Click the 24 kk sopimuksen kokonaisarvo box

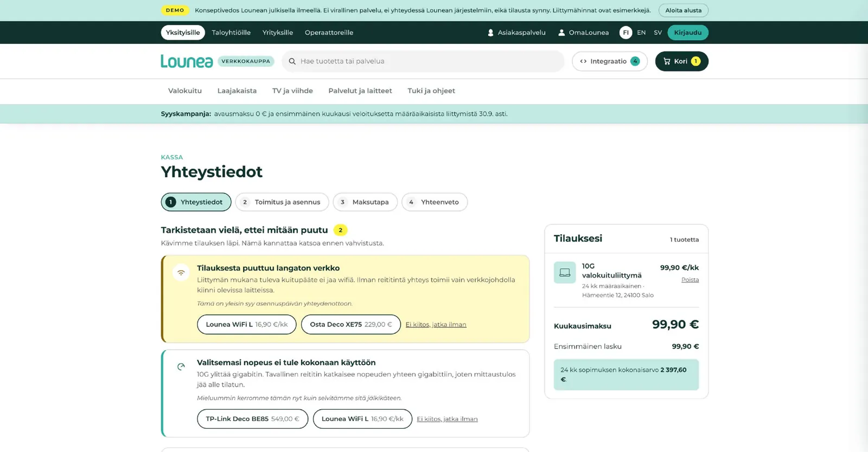[x=627, y=374]
